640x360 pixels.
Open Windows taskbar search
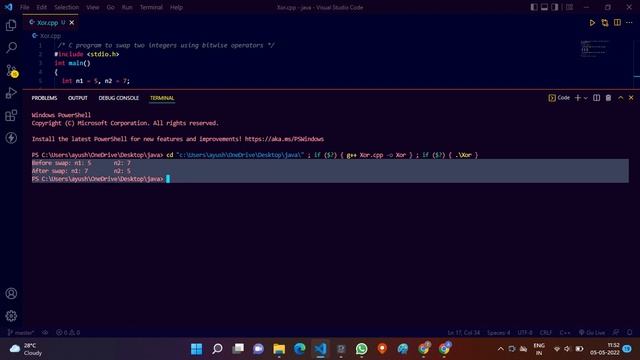pyautogui.click(x=217, y=349)
